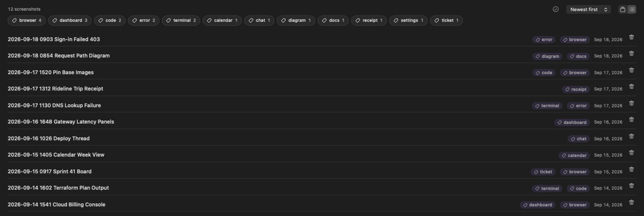This screenshot has width=644, height=216.
Task: Toggle the error 2 tag filter
Action: (144, 20)
